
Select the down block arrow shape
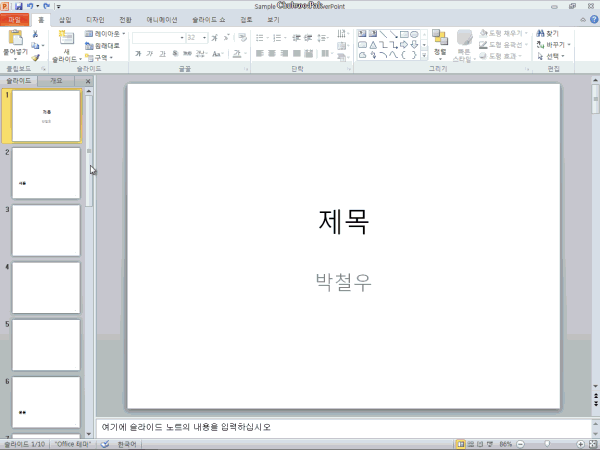414,45
